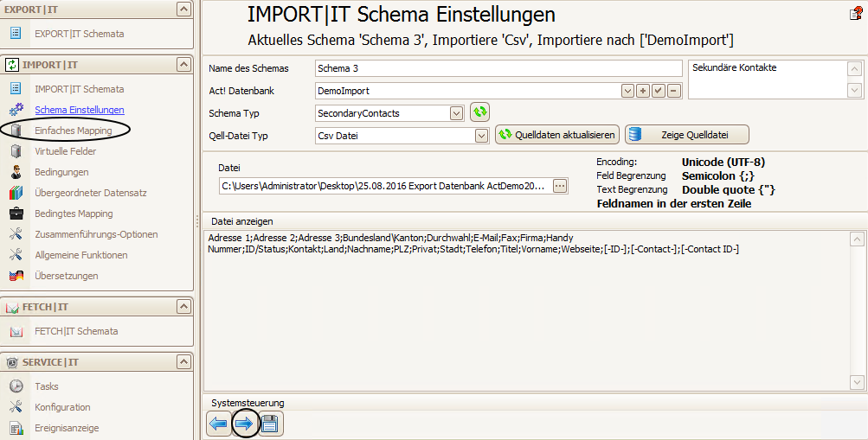
Task: Open the Schema Einstellungen link
Action: pos(79,110)
